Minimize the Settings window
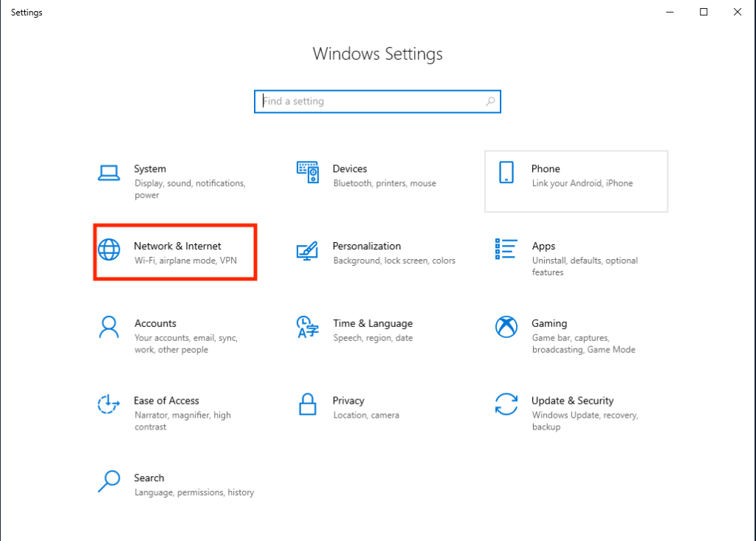Viewport: 756px width, 541px height. pos(670,12)
